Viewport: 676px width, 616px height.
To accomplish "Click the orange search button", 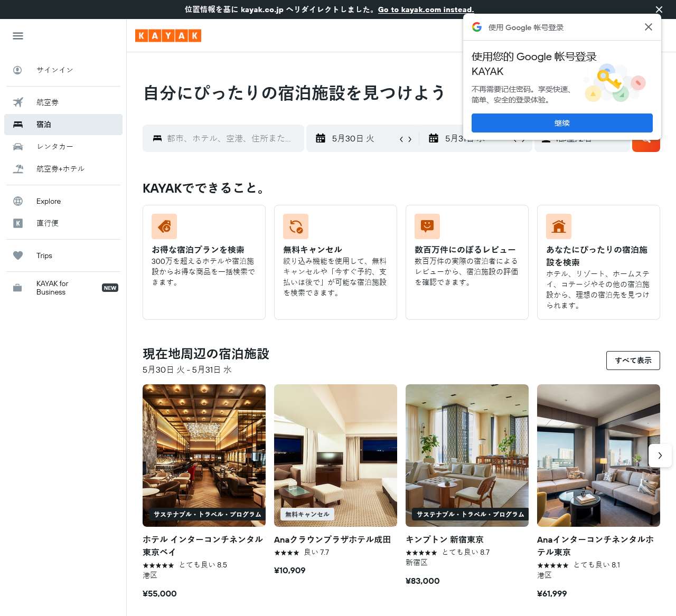I will pyautogui.click(x=646, y=146).
